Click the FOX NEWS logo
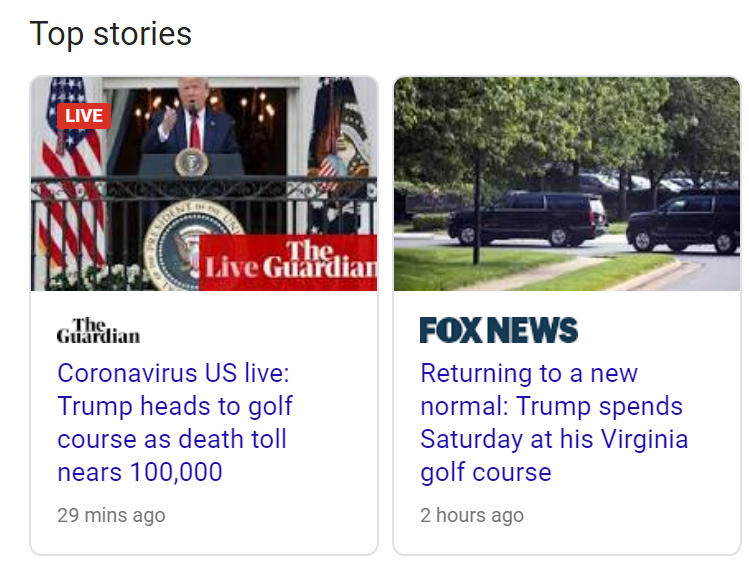 (498, 330)
